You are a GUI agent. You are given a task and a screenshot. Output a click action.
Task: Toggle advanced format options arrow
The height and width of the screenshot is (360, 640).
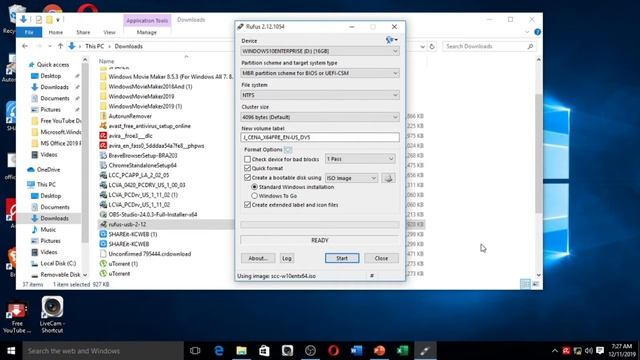(x=288, y=150)
